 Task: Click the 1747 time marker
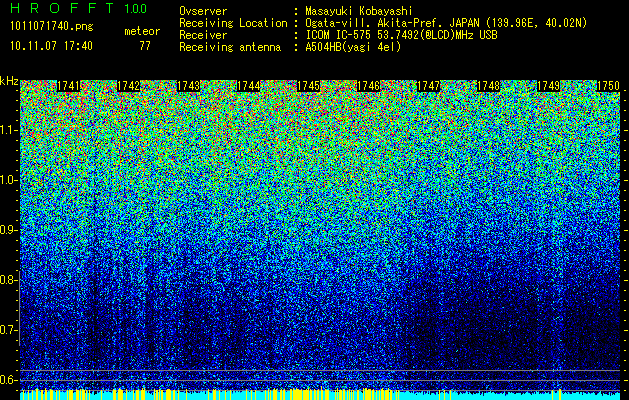(429, 86)
